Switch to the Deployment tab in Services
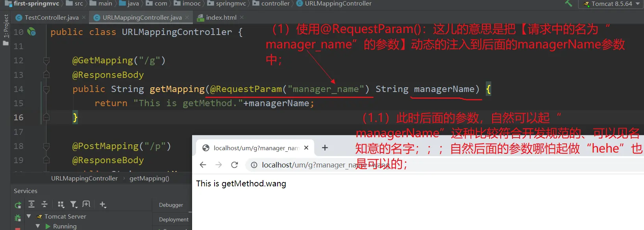 coord(174,219)
